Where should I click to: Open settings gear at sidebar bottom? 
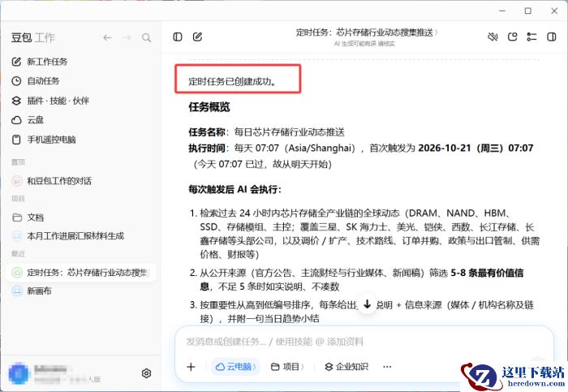pyautogui.click(x=146, y=373)
